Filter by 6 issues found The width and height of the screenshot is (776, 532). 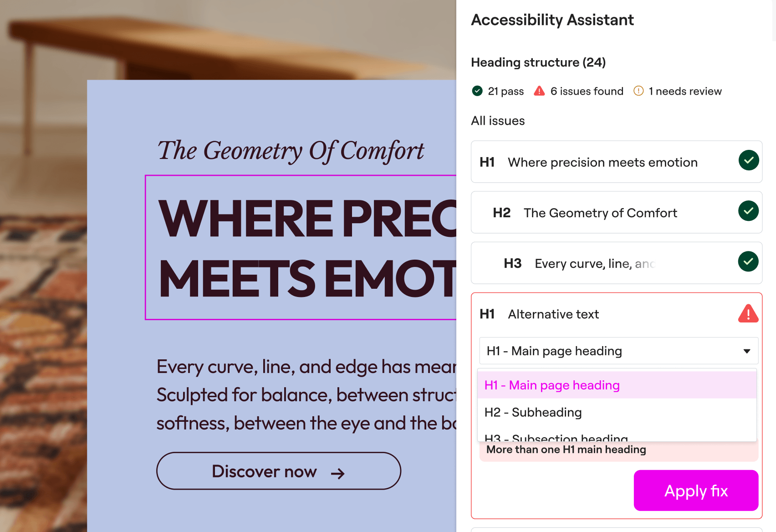coord(587,91)
